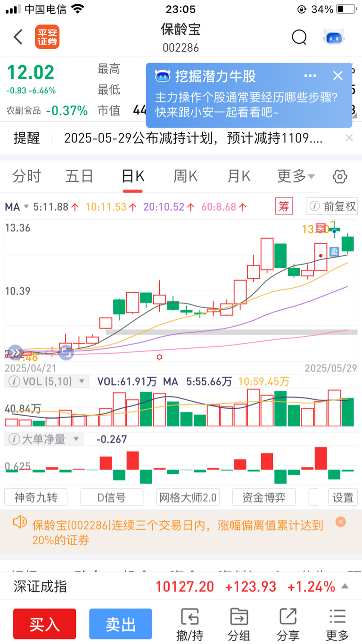Open the popup's three-dot menu
362x644 pixels.
coord(310,75)
